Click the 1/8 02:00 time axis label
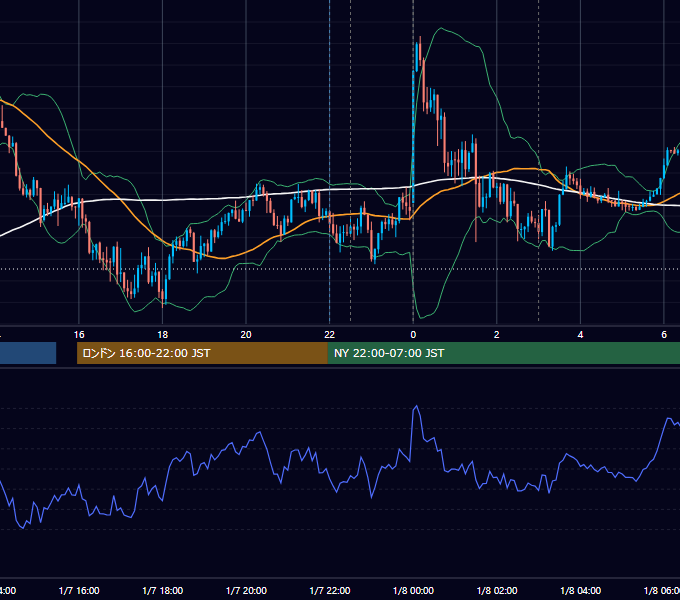Image resolution: width=680 pixels, height=600 pixels. coord(497,590)
